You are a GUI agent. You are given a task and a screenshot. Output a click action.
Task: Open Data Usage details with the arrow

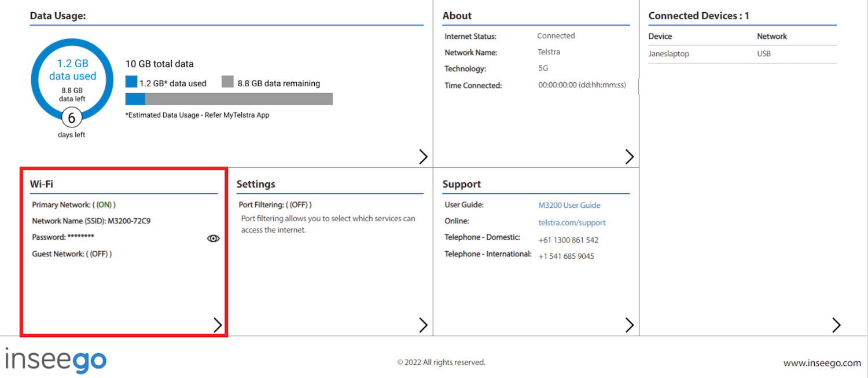pyautogui.click(x=423, y=156)
